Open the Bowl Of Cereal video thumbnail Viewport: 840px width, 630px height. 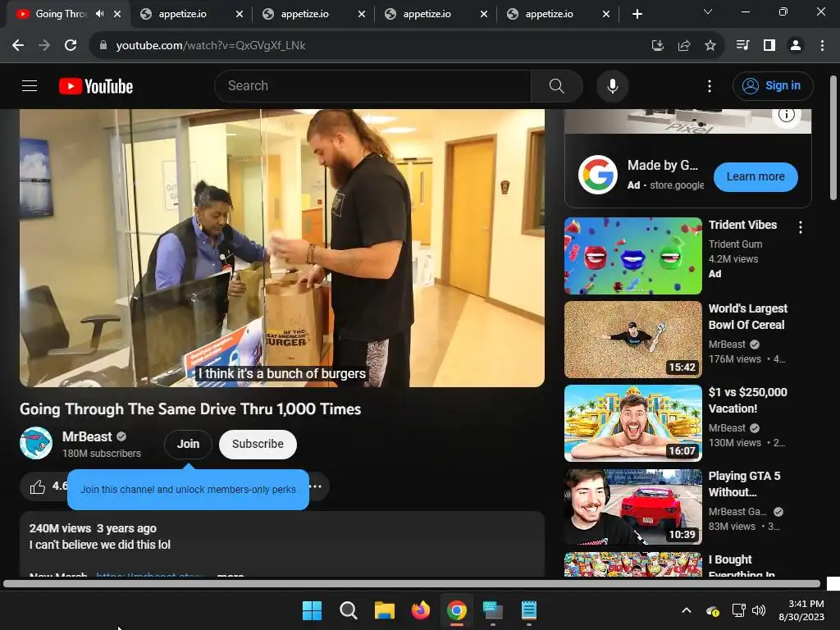pyautogui.click(x=632, y=340)
